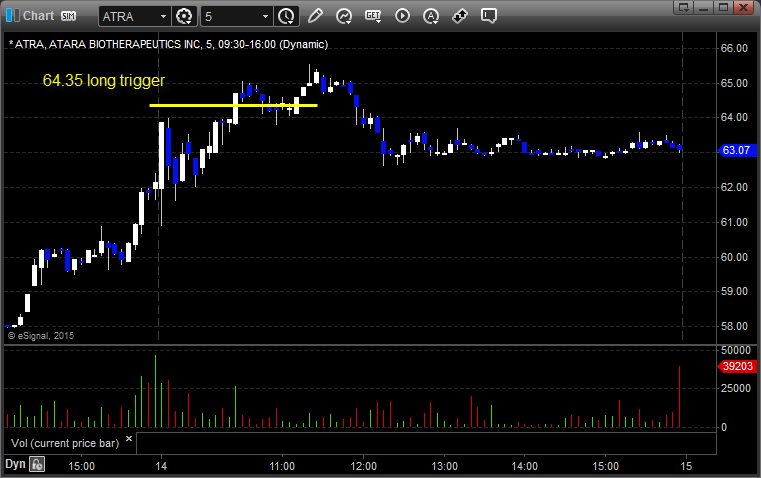Image resolution: width=761 pixels, height=478 pixels.
Task: Click the SIM badge next to Chart
Action: point(68,16)
